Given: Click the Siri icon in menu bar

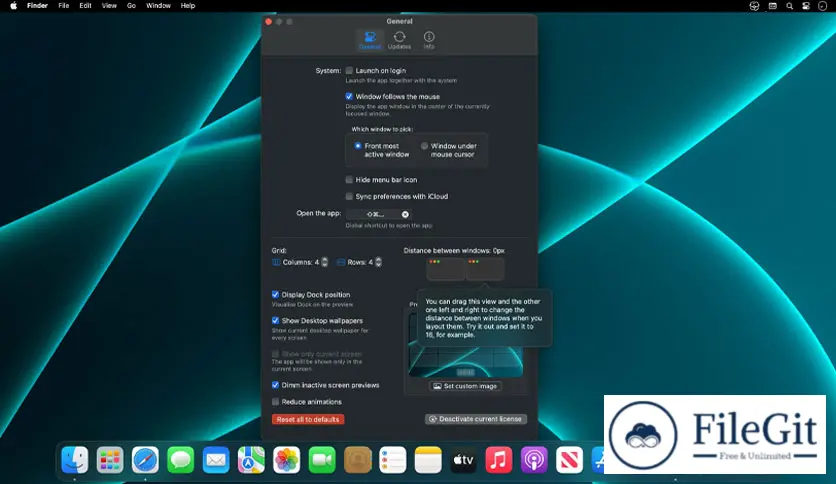Looking at the screenshot, I should [x=823, y=6].
